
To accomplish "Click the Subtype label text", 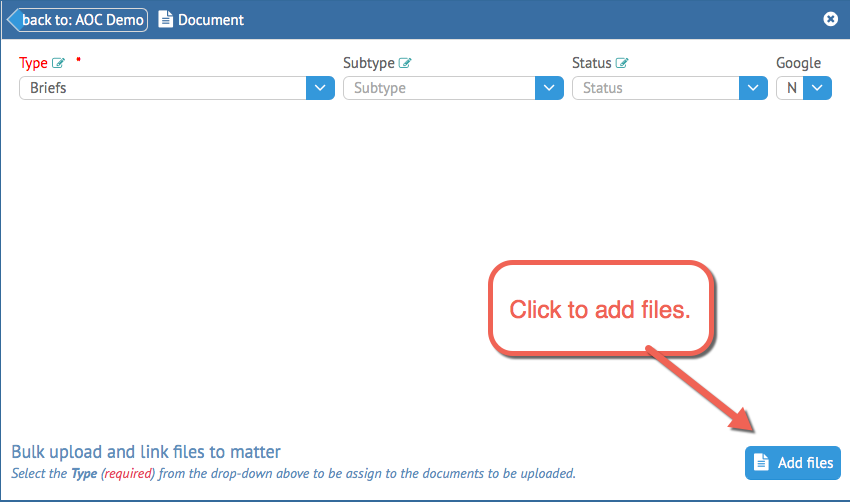I will tap(369, 63).
